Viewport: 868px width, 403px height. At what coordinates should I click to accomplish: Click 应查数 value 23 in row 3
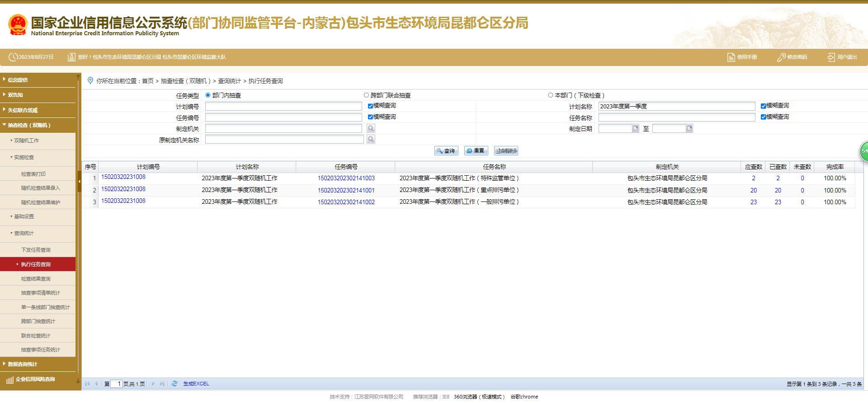(x=753, y=202)
